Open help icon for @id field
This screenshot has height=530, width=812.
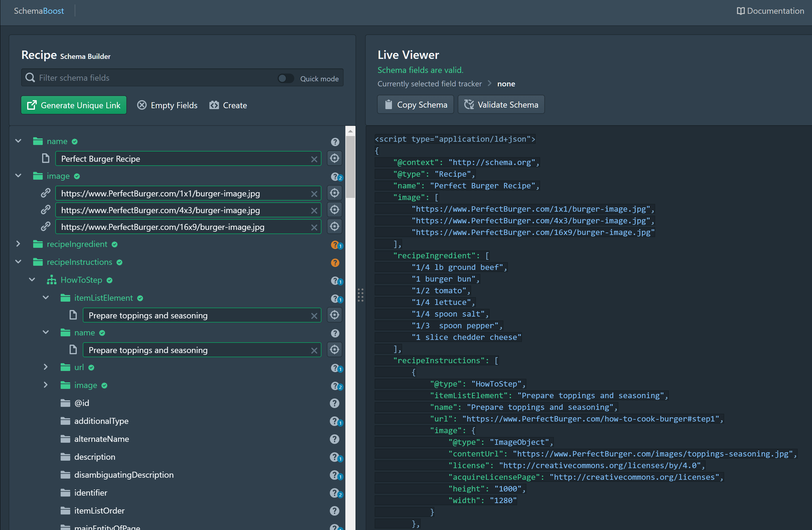(335, 403)
